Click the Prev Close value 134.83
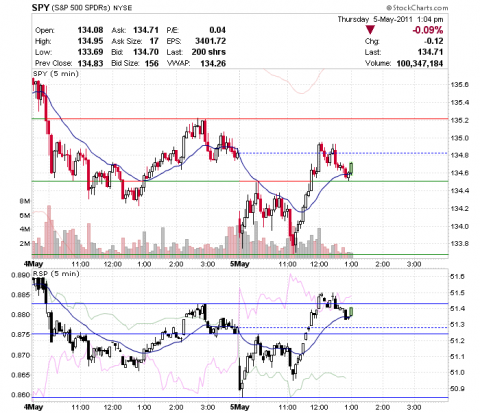This screenshot has height=413, width=480. click(x=90, y=63)
